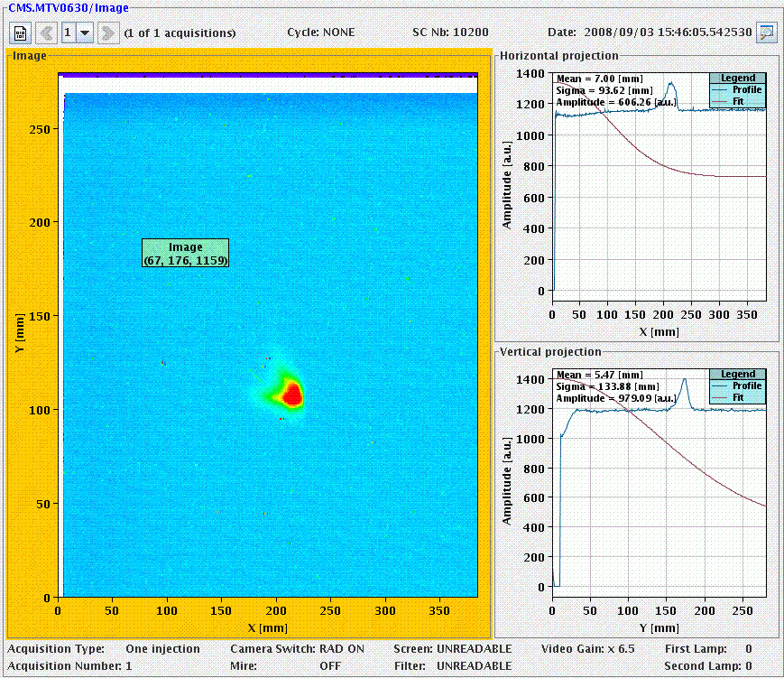Screen dimensions: 784x678
Task: Open the acquisition number dropdown
Action: 85,33
